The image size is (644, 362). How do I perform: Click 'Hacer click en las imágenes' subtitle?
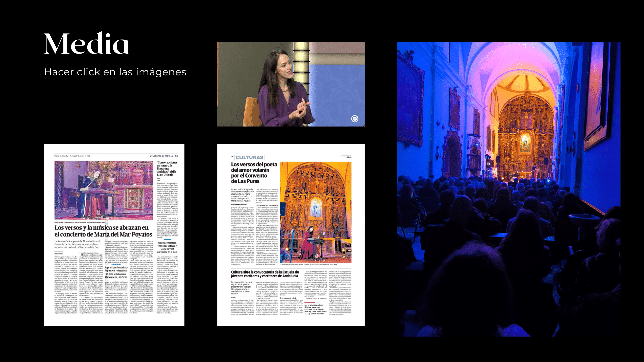[x=115, y=72]
